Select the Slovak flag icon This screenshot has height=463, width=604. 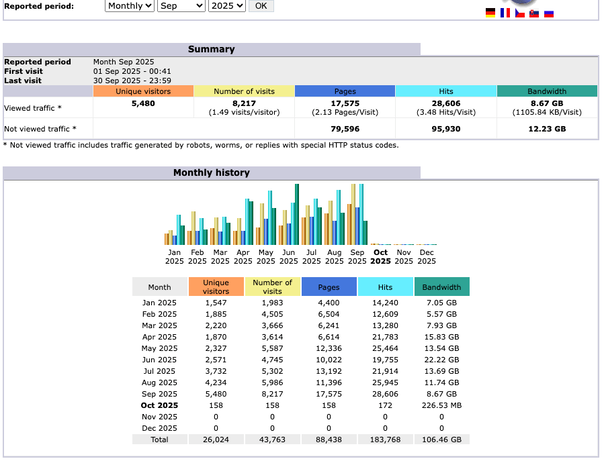coord(533,14)
